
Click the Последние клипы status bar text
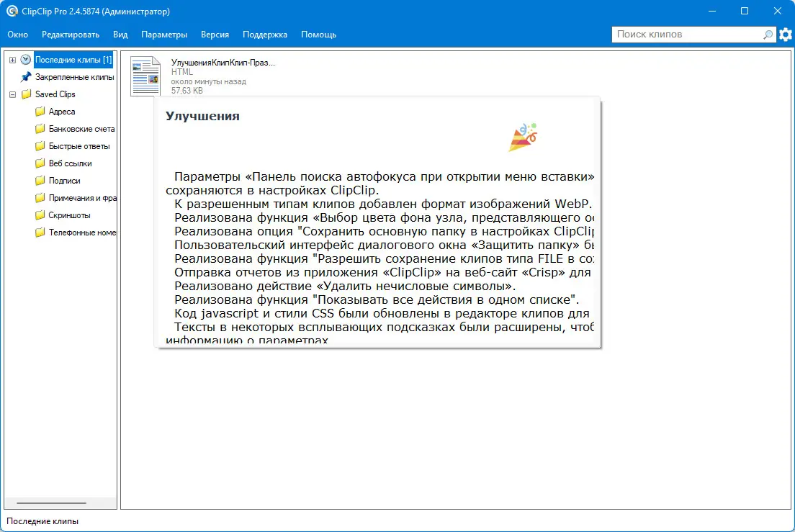(x=42, y=521)
